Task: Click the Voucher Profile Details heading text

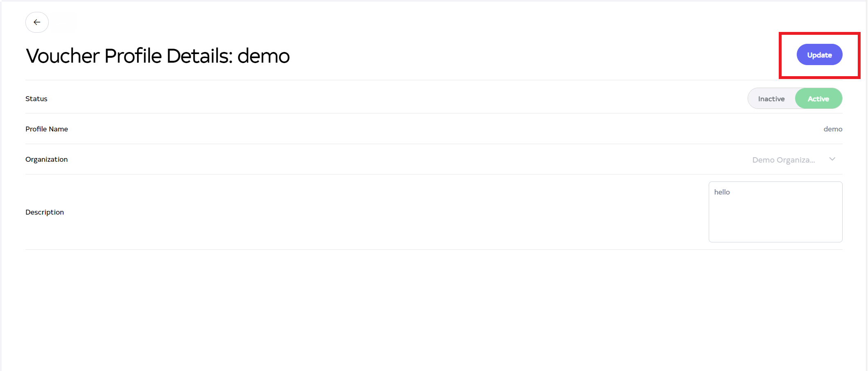Action: [158, 56]
